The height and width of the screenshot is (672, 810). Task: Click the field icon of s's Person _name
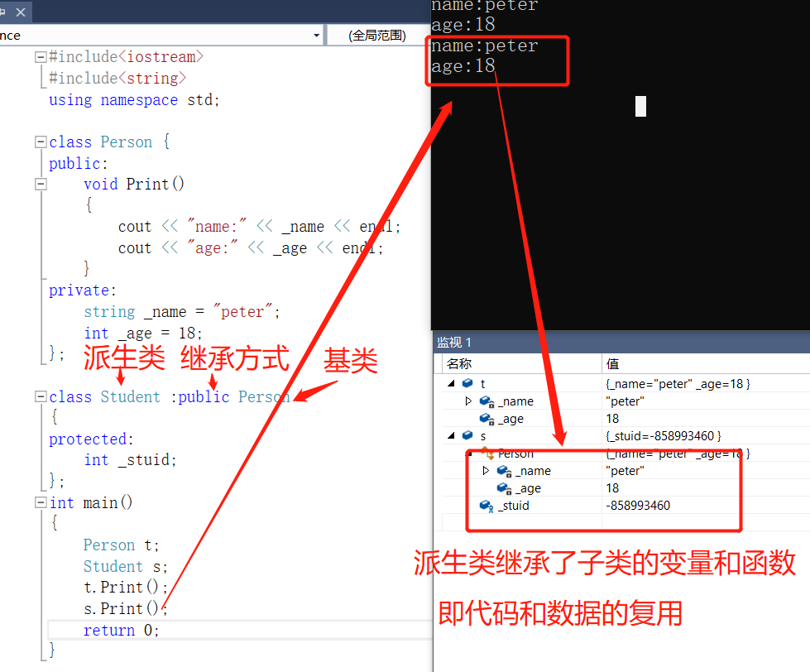tap(504, 471)
